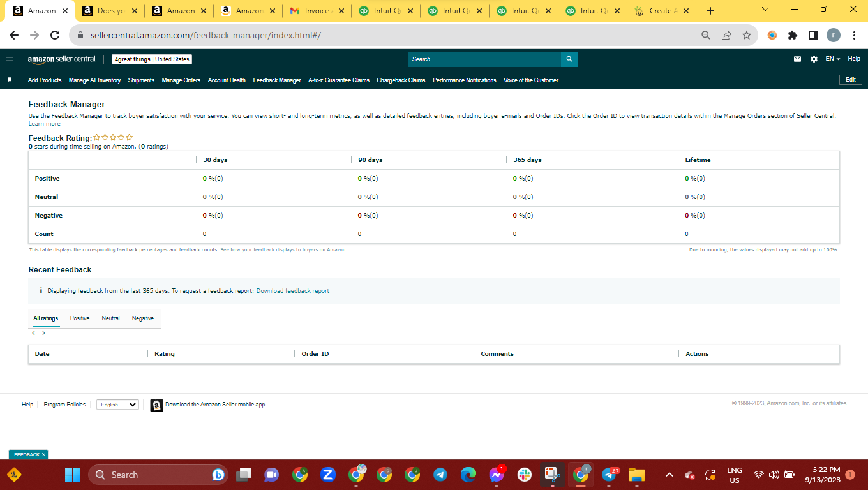Open A-to-z Guarantee Claims
The image size is (868, 490).
pos(339,80)
